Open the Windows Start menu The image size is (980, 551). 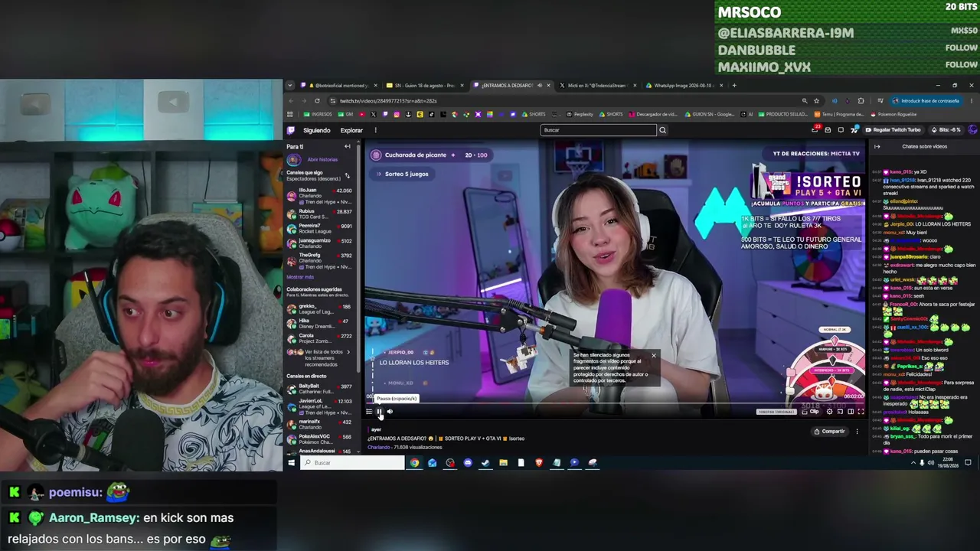292,463
